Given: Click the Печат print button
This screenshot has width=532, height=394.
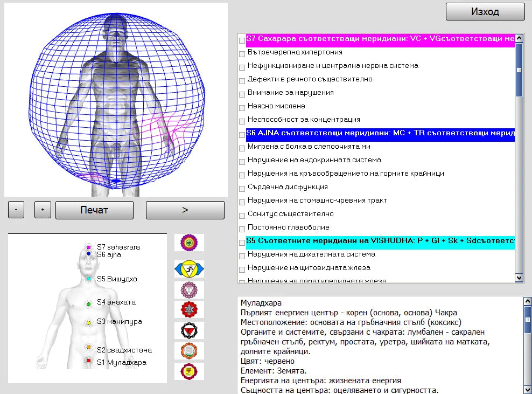Looking at the screenshot, I should point(94,210).
